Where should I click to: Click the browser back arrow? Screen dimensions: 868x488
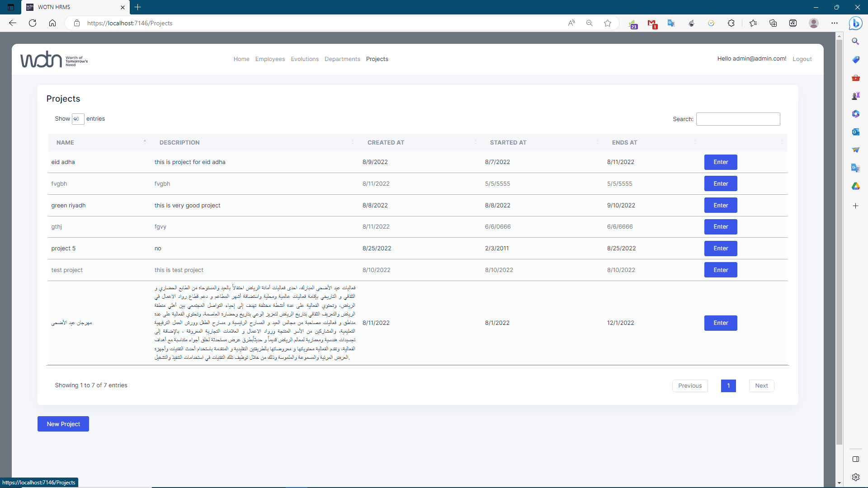point(13,23)
